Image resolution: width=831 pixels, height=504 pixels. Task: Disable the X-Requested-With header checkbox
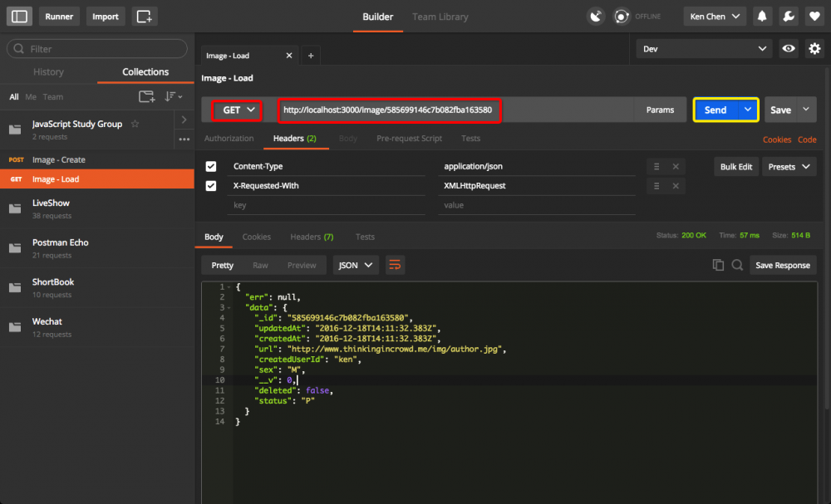(x=210, y=185)
